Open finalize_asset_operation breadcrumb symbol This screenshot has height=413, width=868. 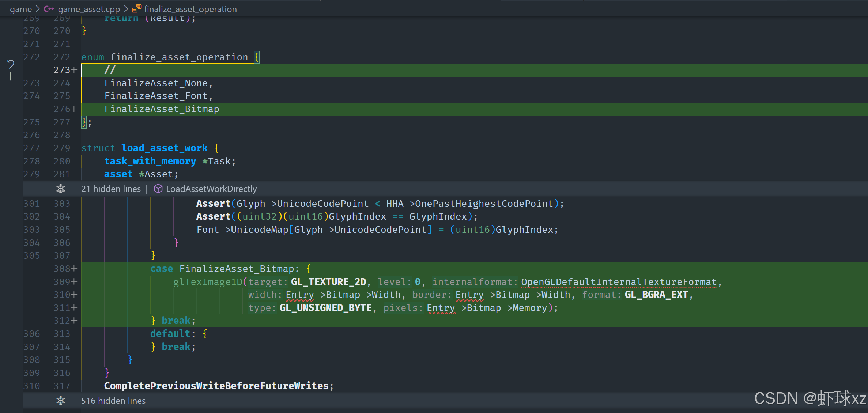pos(190,9)
